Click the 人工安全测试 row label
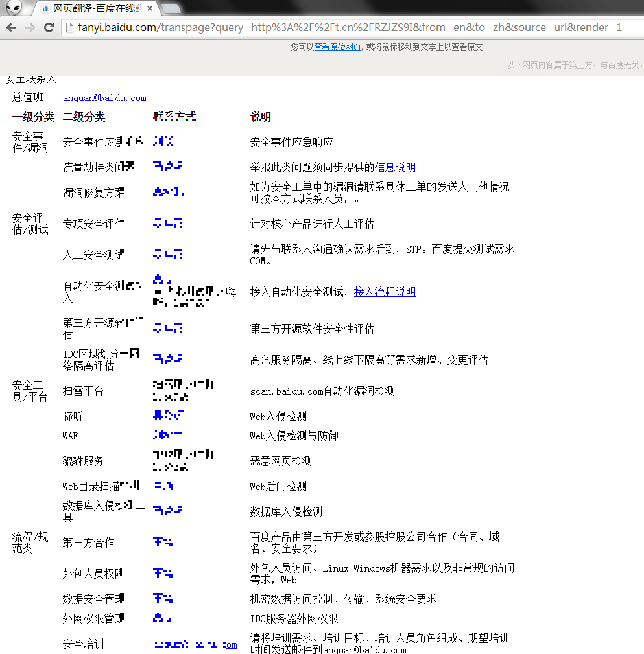644x654 pixels. 93,255
